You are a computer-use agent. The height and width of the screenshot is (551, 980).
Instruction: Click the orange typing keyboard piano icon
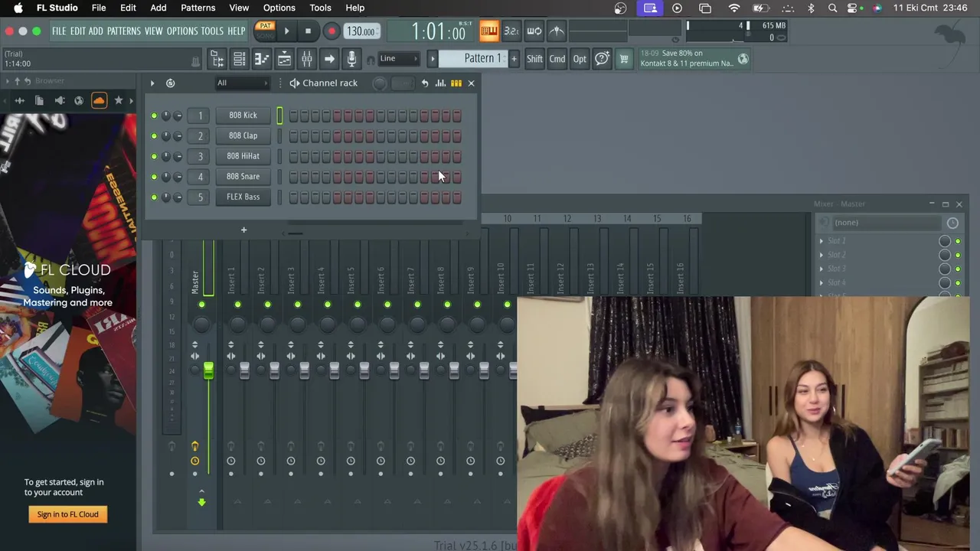tap(488, 31)
